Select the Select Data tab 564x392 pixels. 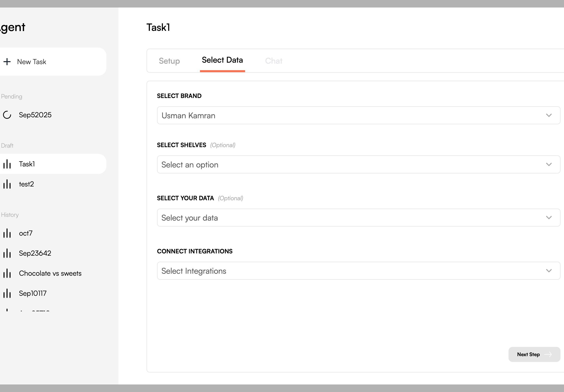222,60
